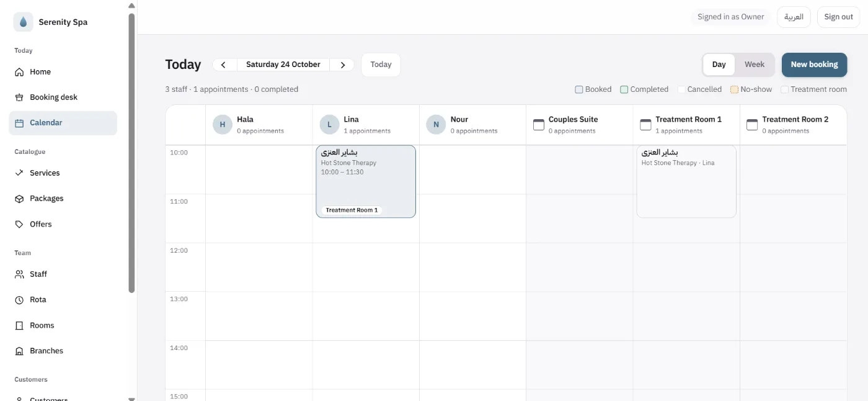The height and width of the screenshot is (401, 868).
Task: Click Hala's avatar with letter H
Action: (x=223, y=125)
